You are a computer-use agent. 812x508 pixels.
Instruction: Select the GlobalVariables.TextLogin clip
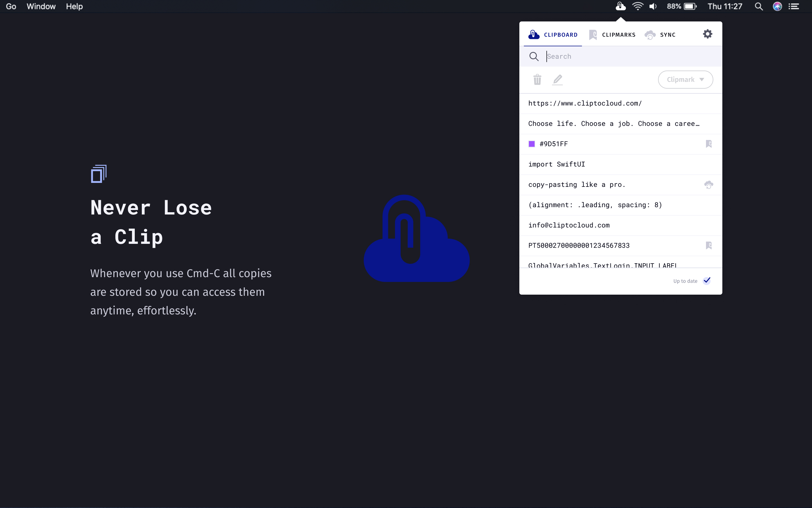click(620, 262)
